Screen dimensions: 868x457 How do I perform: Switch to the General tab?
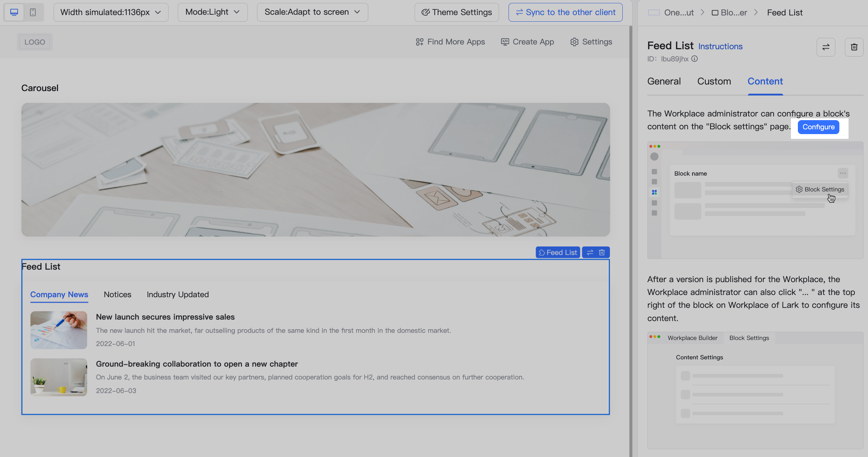tap(664, 81)
